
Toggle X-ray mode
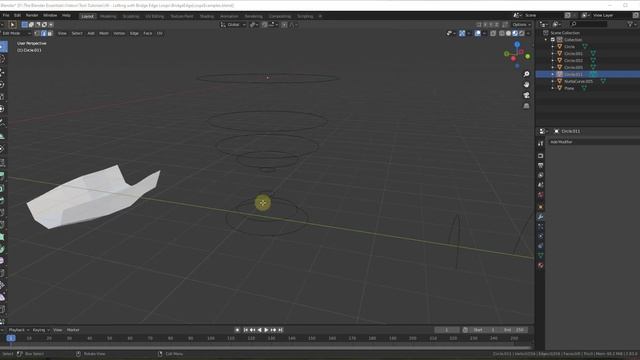click(x=493, y=33)
